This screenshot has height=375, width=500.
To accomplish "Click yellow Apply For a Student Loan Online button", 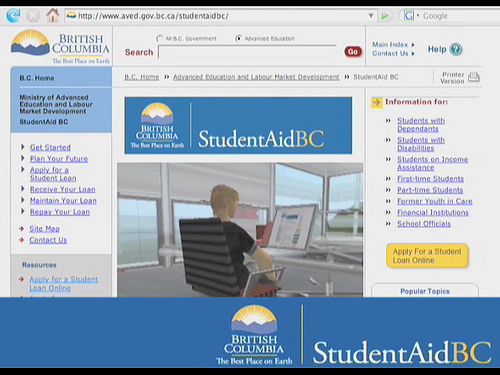I will [427, 256].
